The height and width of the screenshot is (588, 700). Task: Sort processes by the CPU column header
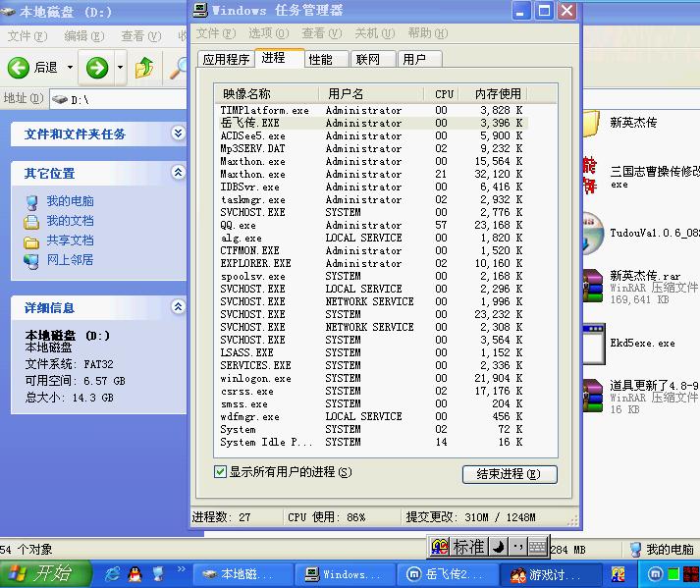click(x=444, y=93)
